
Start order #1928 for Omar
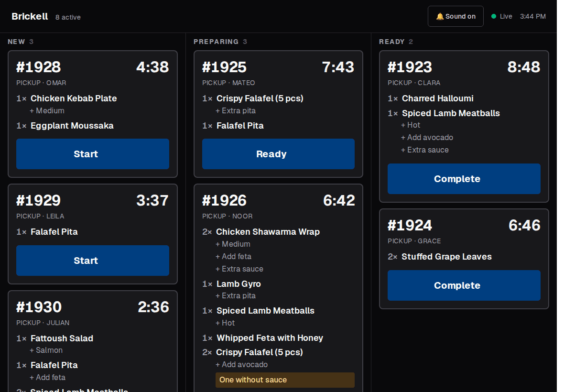[92, 154]
